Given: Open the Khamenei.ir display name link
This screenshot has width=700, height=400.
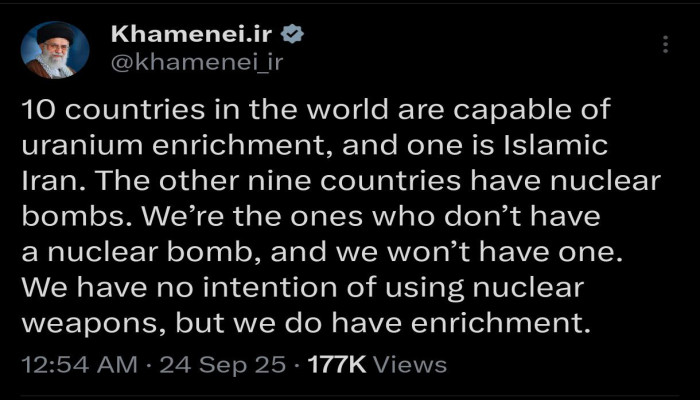Looking at the screenshot, I should (191, 34).
